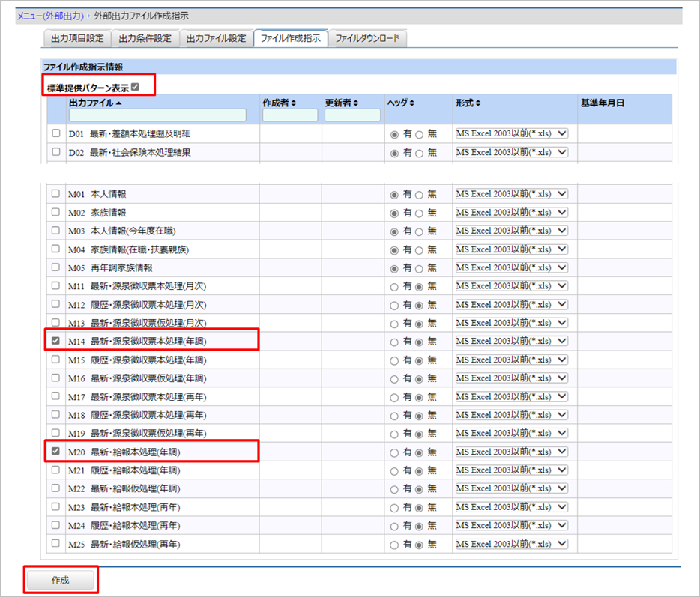Check the M16 最新・源泉徴収票仮処理(年調) checkbox
Viewport: 700px width, 597px height.
point(55,378)
